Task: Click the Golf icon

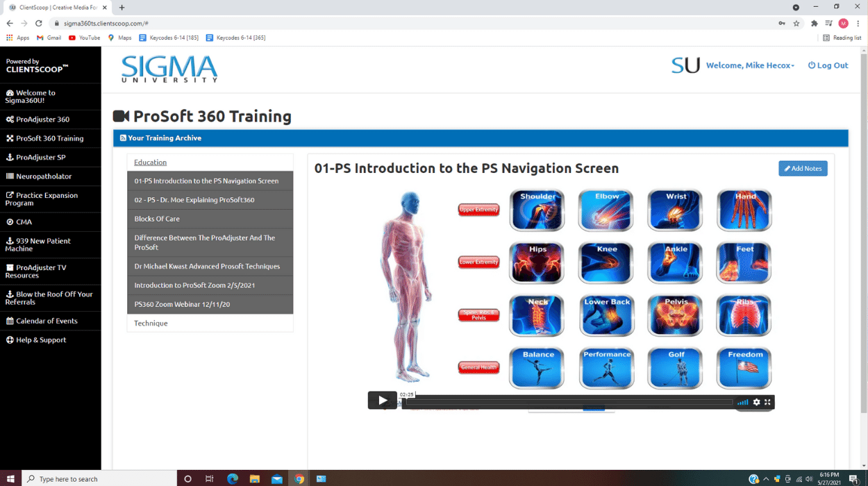Action: [x=675, y=368]
